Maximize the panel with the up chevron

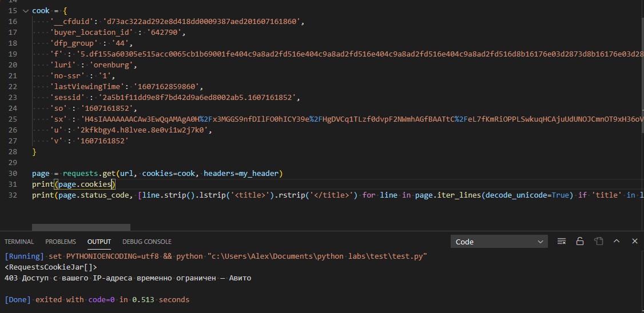pos(617,241)
